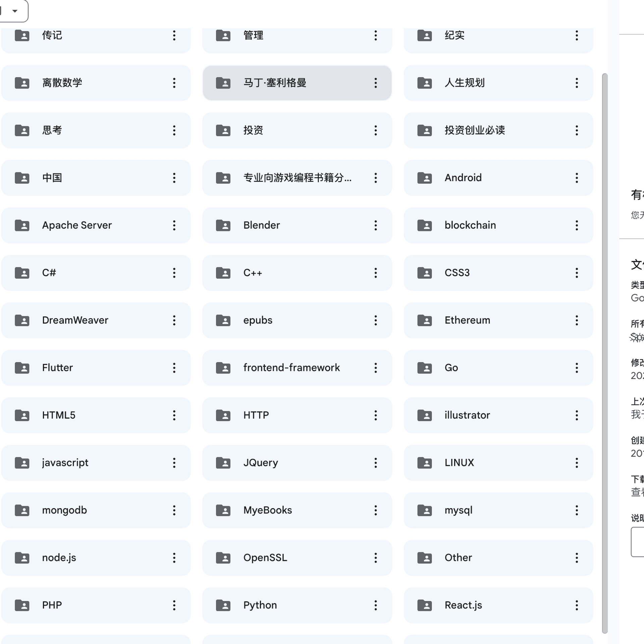Click options for 投资创业必读 folder
Image resolution: width=644 pixels, height=644 pixels.
coord(577,130)
